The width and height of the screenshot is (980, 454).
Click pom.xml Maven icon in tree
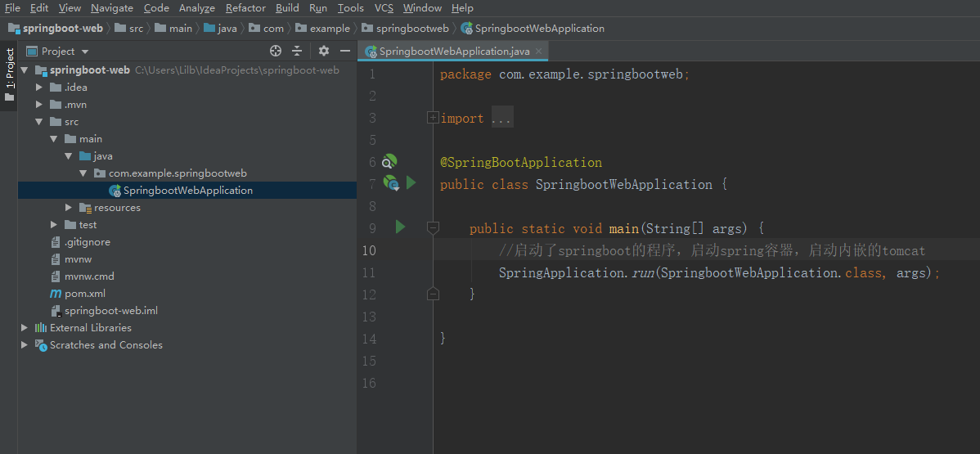56,294
